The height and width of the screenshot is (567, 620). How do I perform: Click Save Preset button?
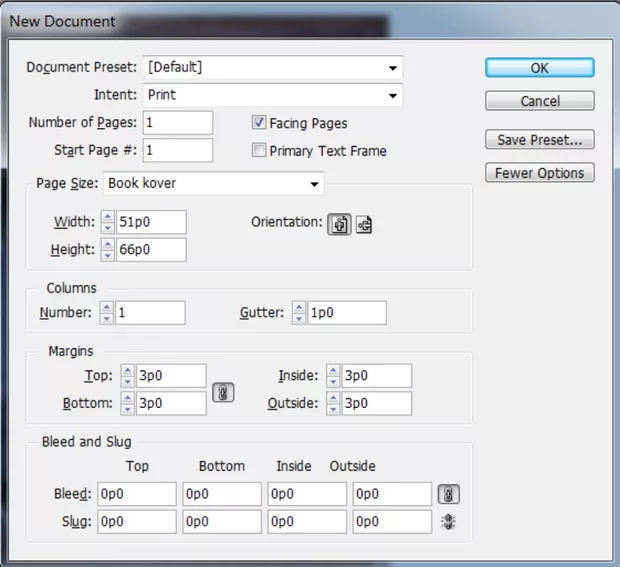540,140
